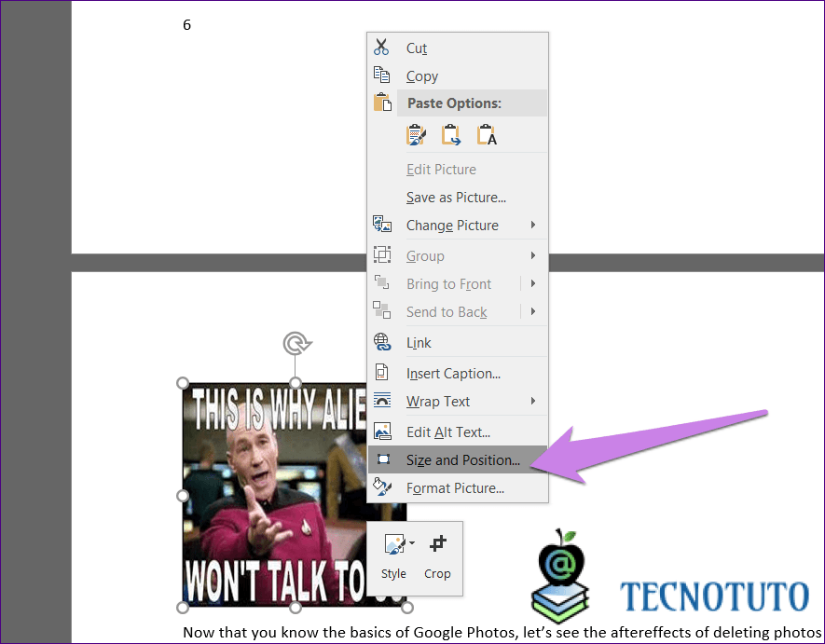
Task: Select Link in the context menu
Action: (x=457, y=343)
